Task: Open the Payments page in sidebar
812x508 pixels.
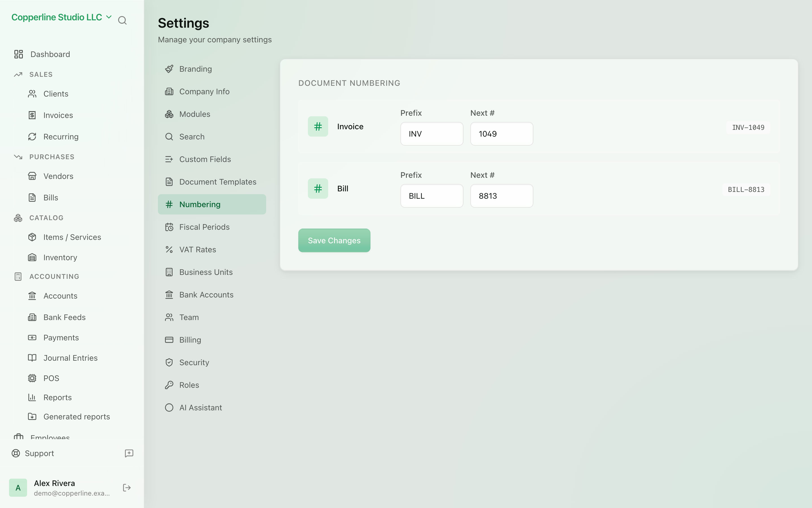Action: point(61,338)
